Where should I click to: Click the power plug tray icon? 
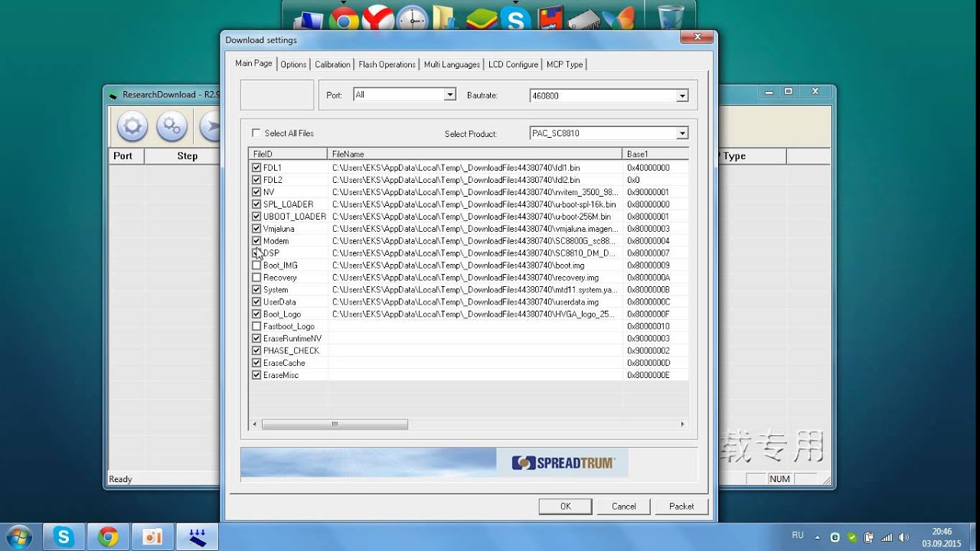[869, 537]
